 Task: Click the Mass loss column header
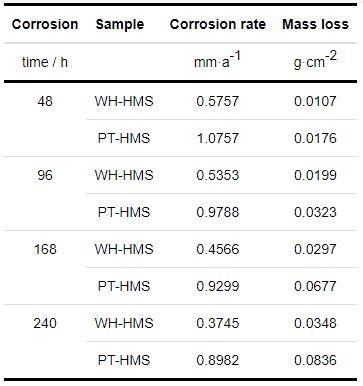click(315, 24)
